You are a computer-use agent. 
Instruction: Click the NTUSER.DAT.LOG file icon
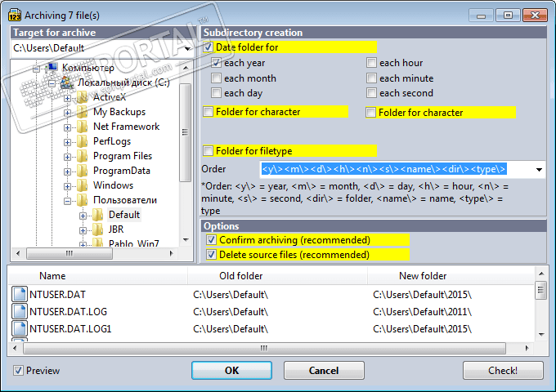[x=20, y=311]
